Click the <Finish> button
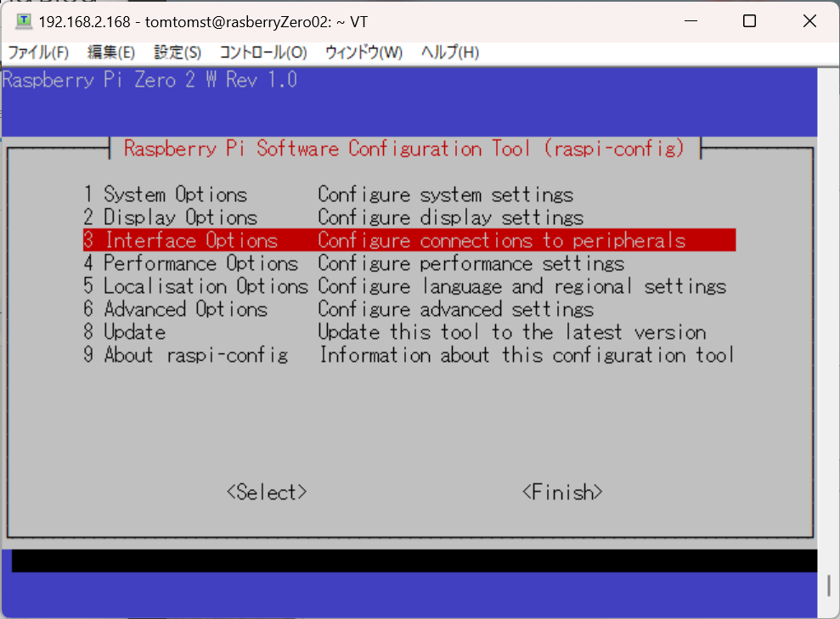 562,492
